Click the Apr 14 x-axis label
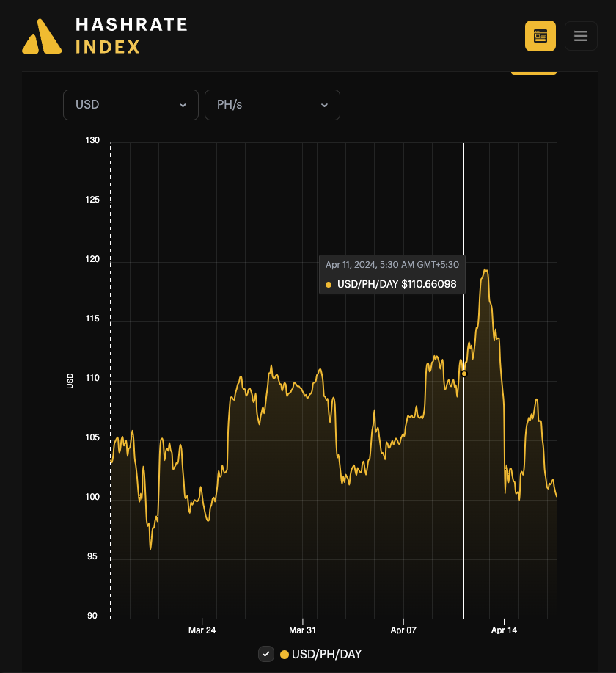 click(x=504, y=630)
